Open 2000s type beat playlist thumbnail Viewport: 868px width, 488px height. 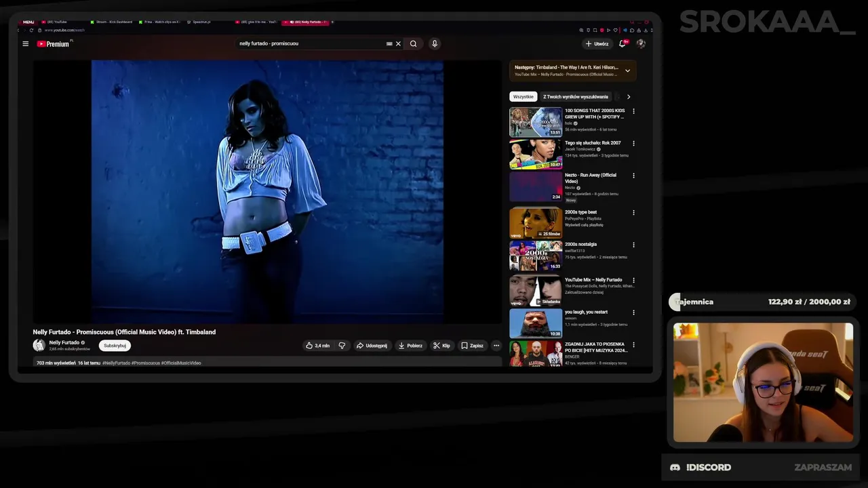pos(536,223)
